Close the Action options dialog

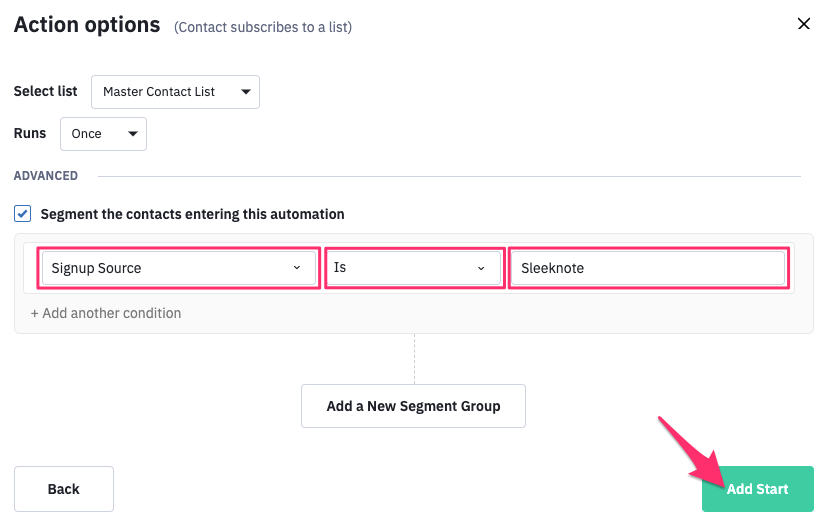pyautogui.click(x=803, y=24)
